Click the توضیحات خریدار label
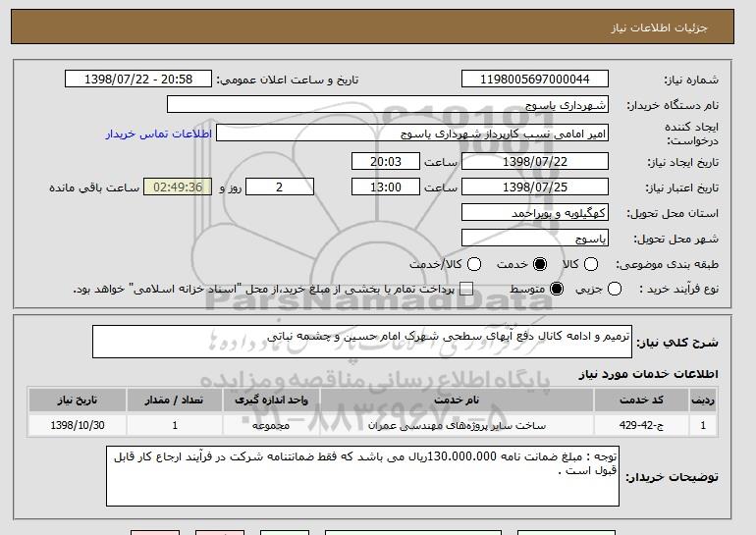 click(672, 477)
